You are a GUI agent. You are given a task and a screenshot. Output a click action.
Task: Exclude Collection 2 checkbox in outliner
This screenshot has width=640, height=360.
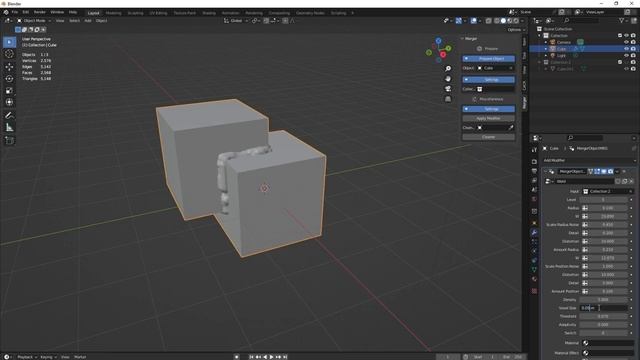click(620, 62)
